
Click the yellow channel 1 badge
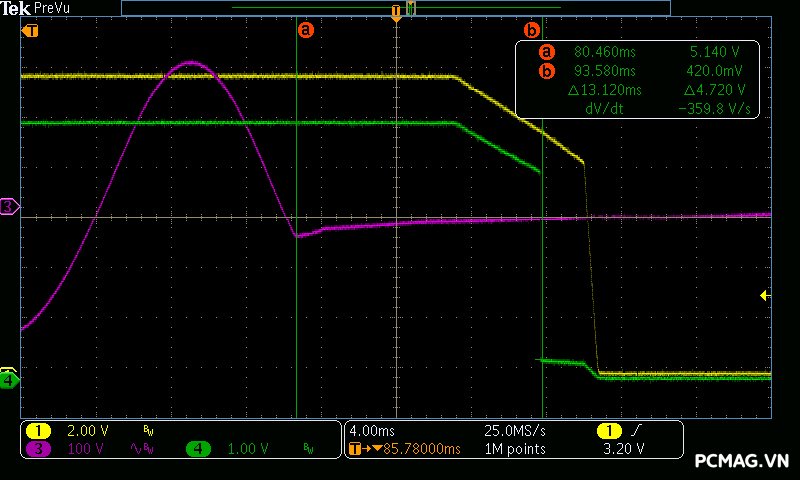point(38,431)
